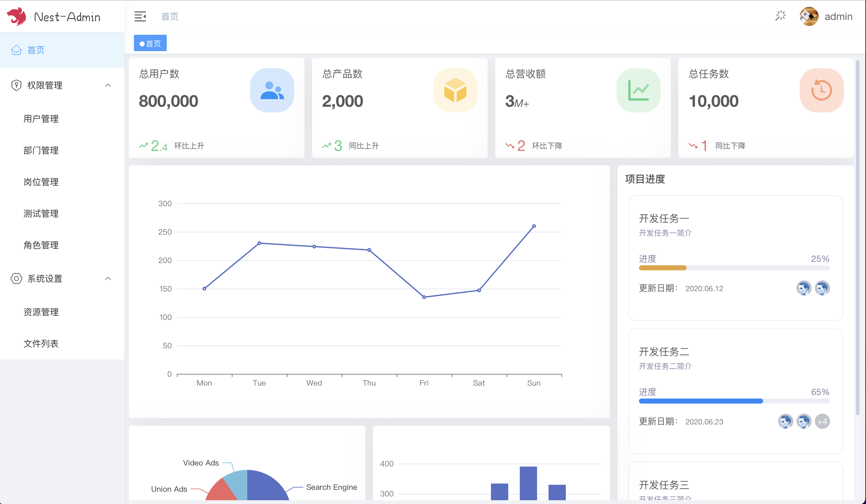Click the sidebar collapse hamburger icon
Screen dimensions: 866x504
[x=140, y=16]
